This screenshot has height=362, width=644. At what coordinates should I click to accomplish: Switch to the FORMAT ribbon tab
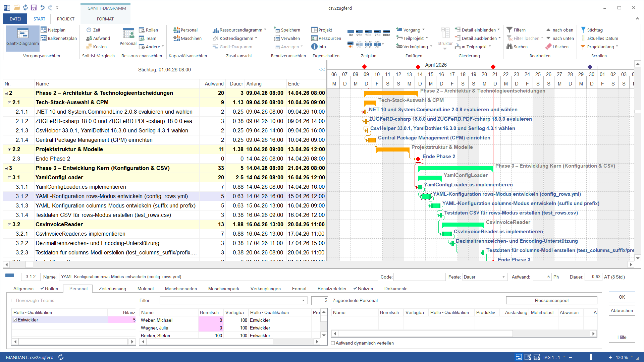pyautogui.click(x=105, y=19)
